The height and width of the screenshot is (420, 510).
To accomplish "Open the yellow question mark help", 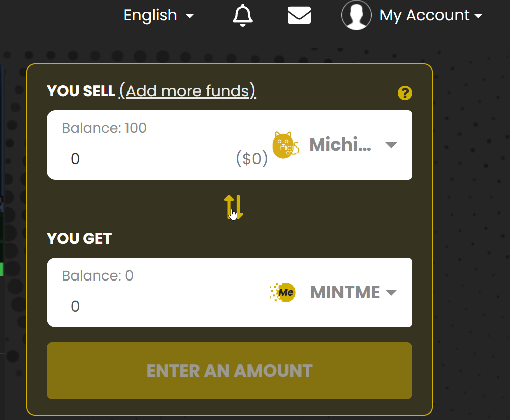I will (405, 93).
